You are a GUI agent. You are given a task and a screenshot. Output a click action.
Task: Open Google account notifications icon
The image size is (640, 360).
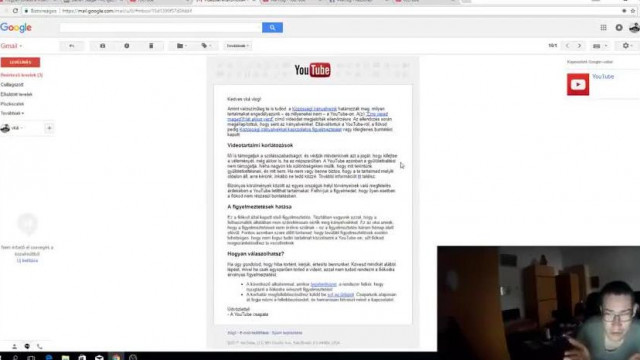coord(619,27)
